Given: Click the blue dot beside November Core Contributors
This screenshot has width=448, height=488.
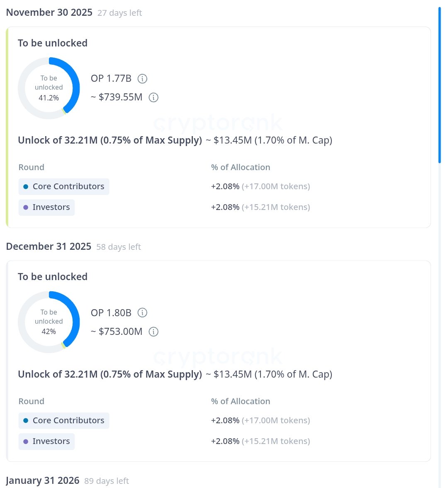Looking at the screenshot, I should coord(26,187).
